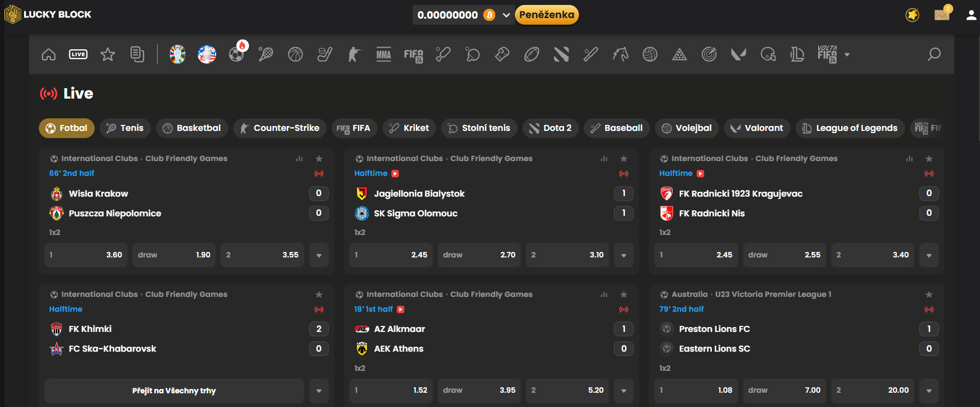This screenshot has height=407, width=980.
Task: Open statistics bars icon for Wisla Krakow match
Action: tap(299, 159)
